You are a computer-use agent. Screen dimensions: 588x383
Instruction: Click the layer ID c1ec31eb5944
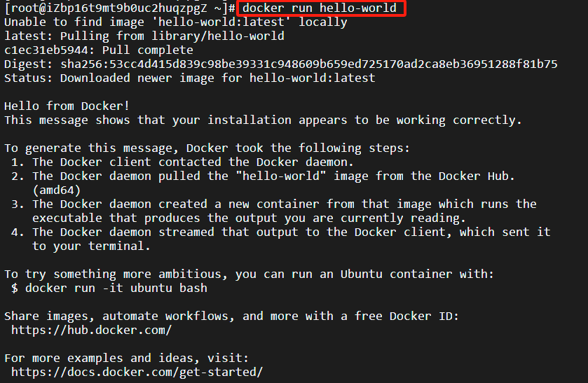coord(46,50)
